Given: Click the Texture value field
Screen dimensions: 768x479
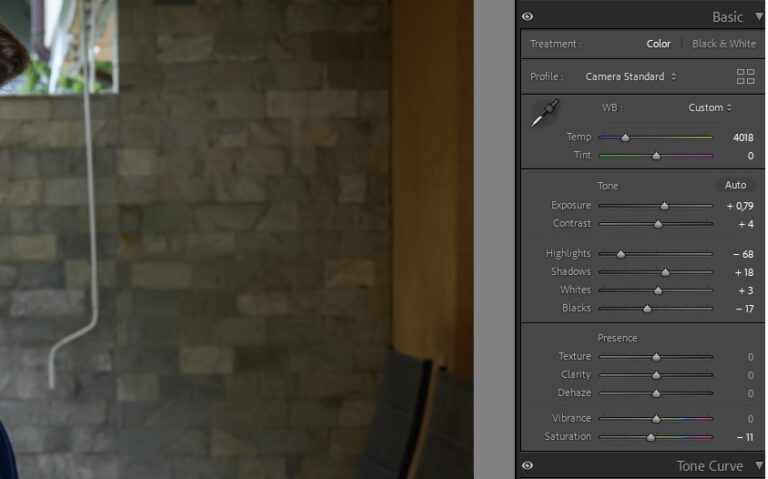Looking at the screenshot, I should pos(750,357).
